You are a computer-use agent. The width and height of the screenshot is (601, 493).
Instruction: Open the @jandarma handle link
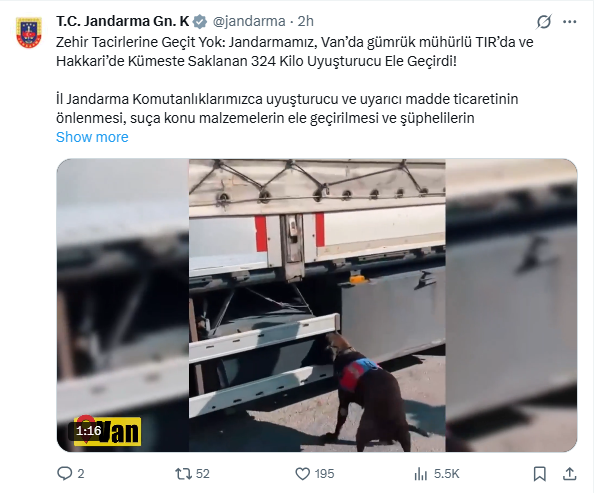[x=249, y=21]
